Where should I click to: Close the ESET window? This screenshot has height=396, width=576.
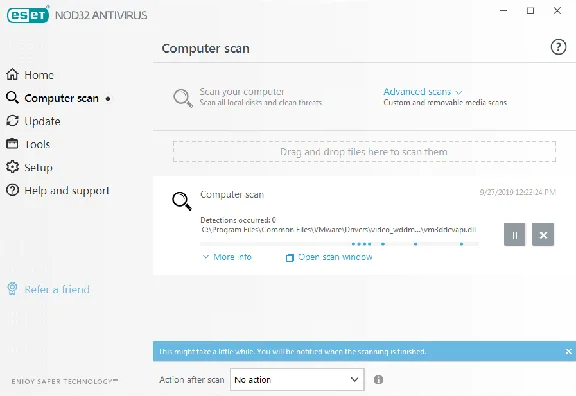pos(557,11)
